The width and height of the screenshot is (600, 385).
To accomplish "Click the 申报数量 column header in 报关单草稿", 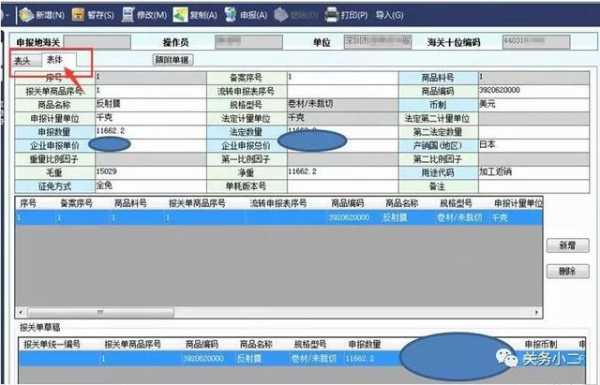I will click(x=364, y=344).
